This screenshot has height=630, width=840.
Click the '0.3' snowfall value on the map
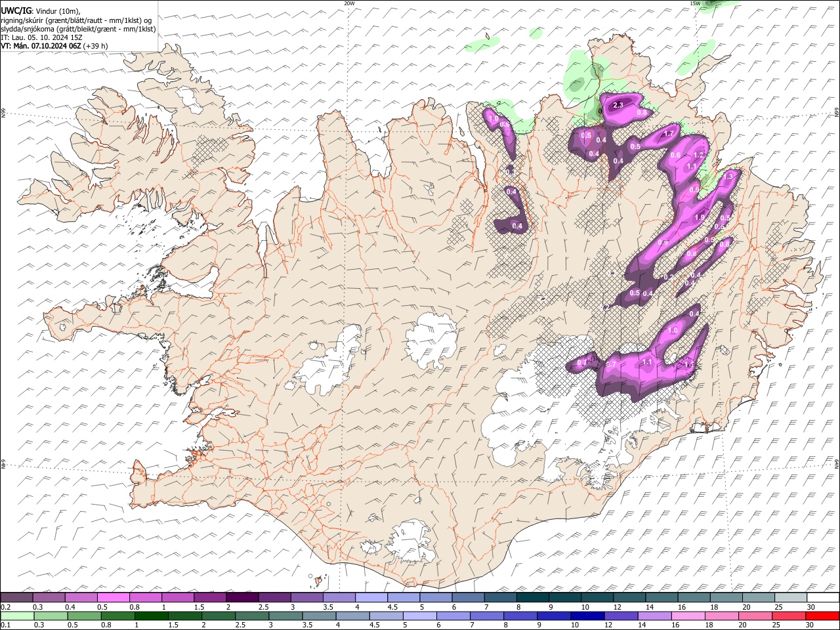pyautogui.click(x=509, y=171)
